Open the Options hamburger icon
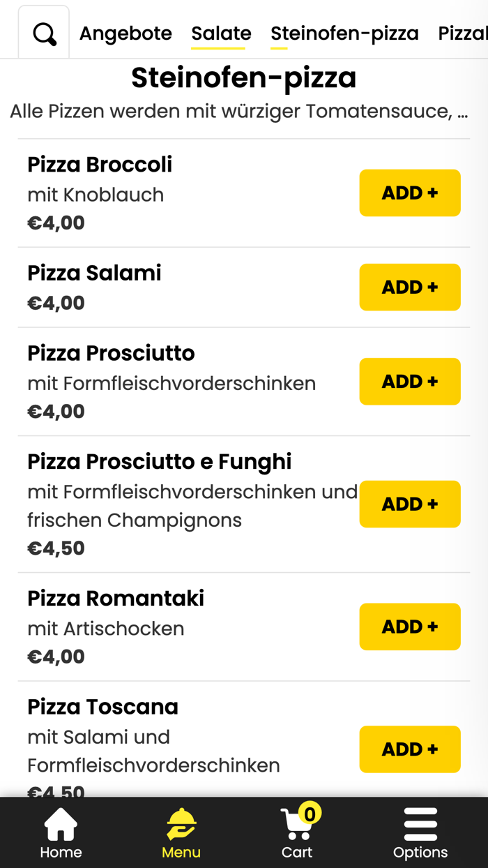Viewport: 488px width, 868px height. click(420, 823)
